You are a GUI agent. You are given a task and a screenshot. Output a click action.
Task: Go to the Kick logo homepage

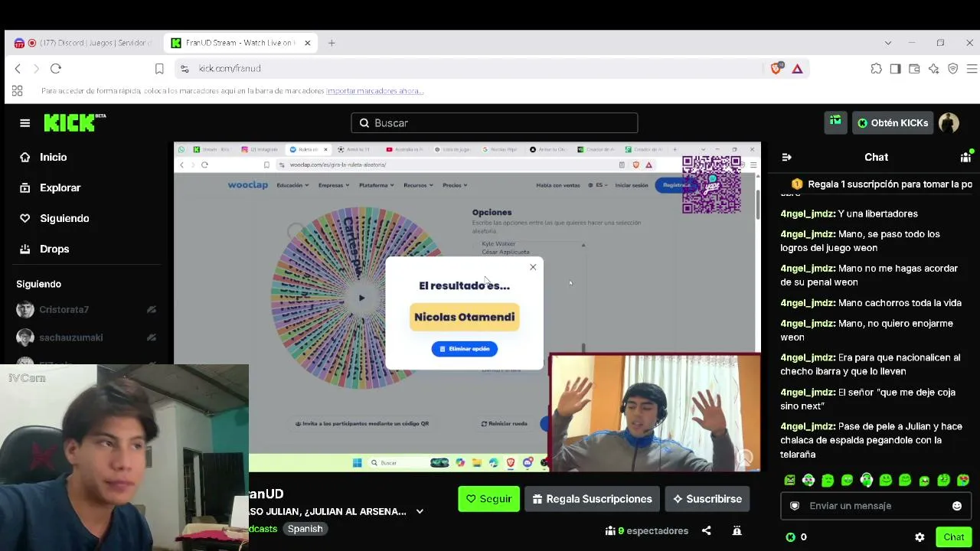point(74,122)
